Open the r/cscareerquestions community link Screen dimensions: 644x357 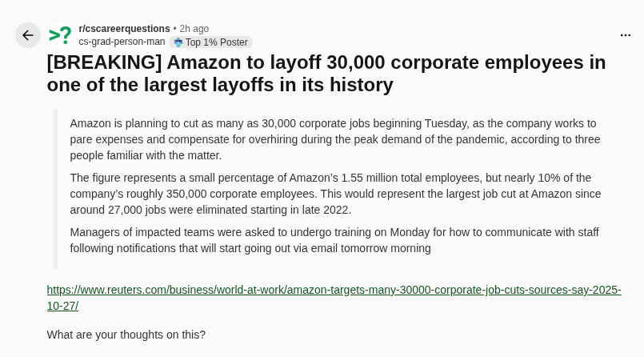pyautogui.click(x=124, y=29)
